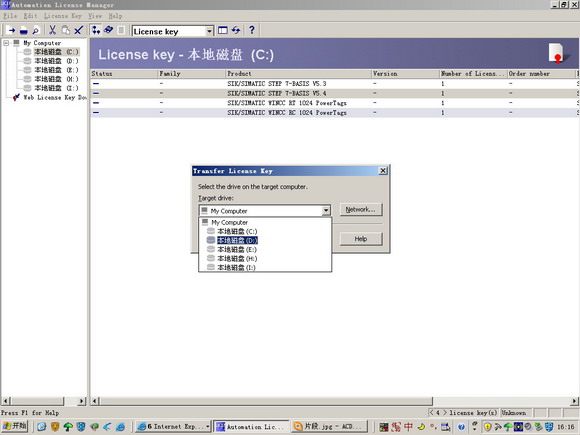This screenshot has height=435, width=580.
Task: Click the tree pane scroll right arrow
Action: pos(82,401)
